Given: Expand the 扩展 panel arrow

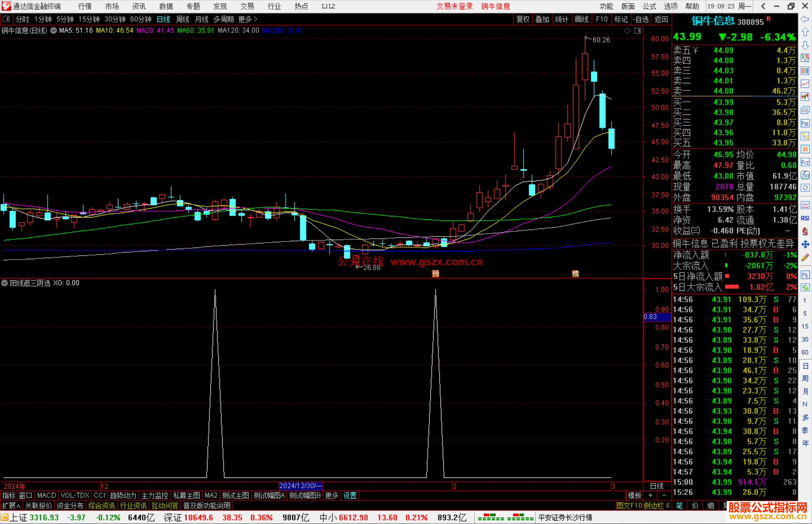Looking at the screenshot, I should point(12,506).
